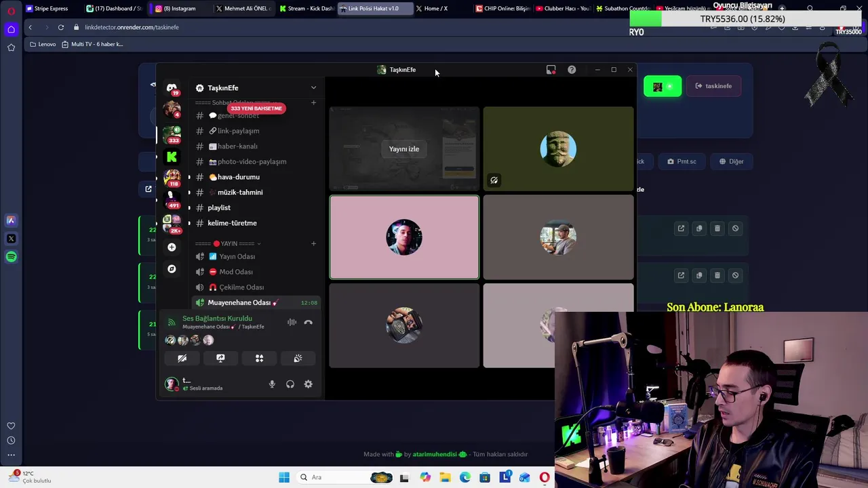The image size is (868, 488).
Task: Click taskinefe logout button on webpage
Action: [713, 86]
